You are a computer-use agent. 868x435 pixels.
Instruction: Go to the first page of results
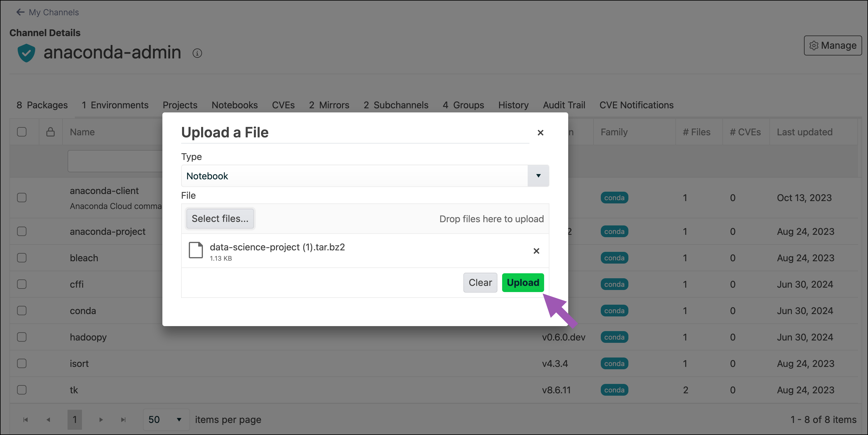pos(25,419)
